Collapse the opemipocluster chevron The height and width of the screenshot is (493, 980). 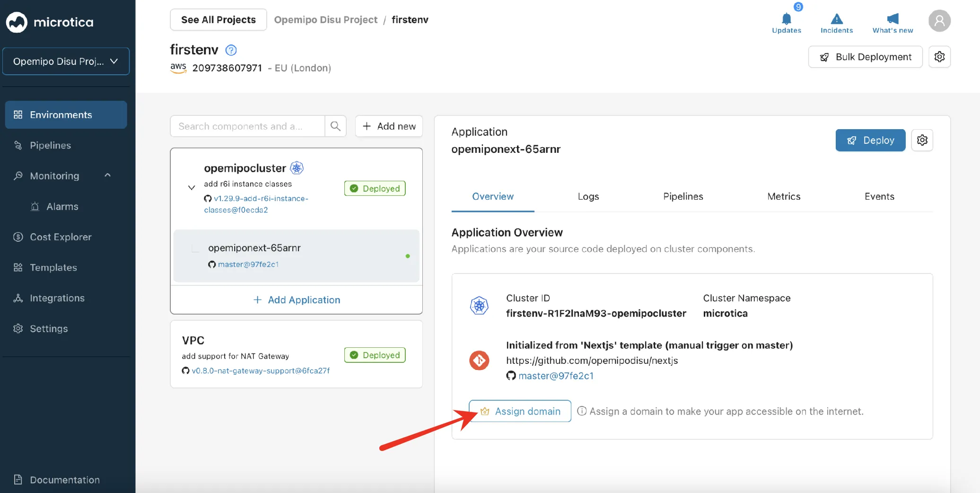[191, 187]
